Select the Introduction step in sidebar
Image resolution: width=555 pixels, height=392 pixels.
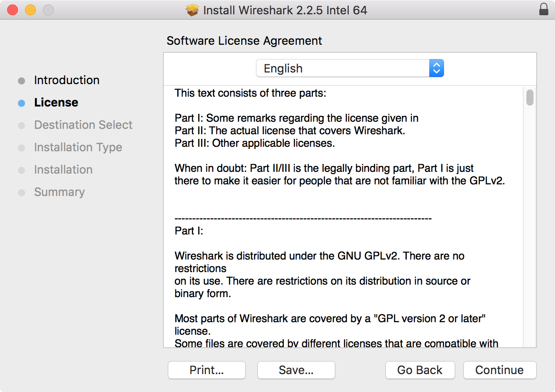[67, 80]
